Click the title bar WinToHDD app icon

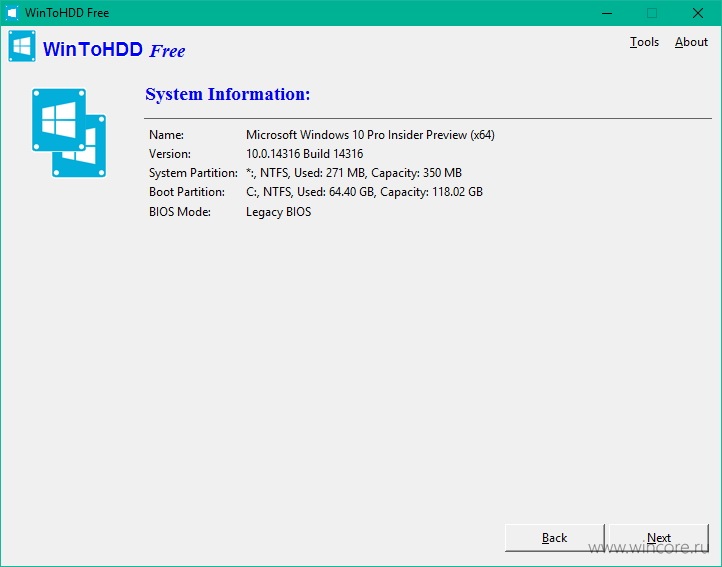point(12,13)
